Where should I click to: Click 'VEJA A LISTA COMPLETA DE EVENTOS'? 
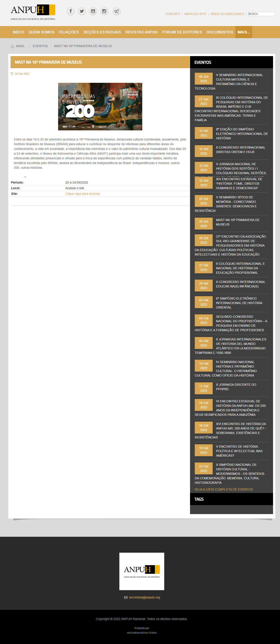223,489
